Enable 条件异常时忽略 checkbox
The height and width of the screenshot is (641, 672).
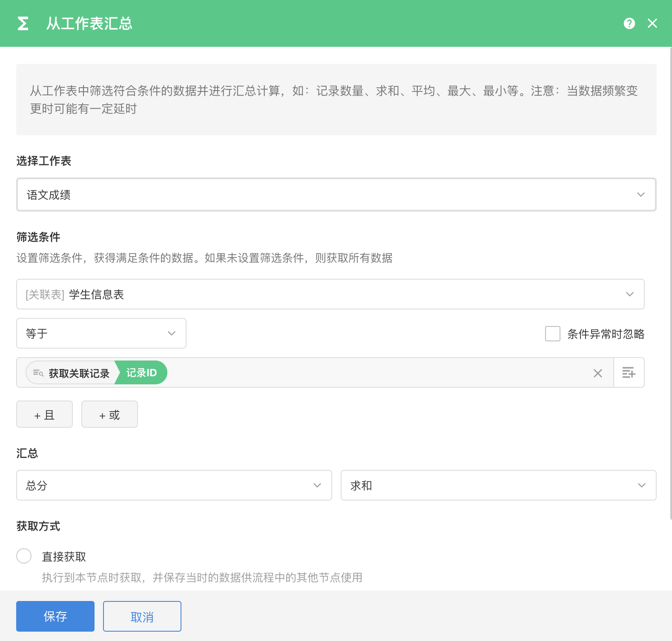tap(553, 334)
